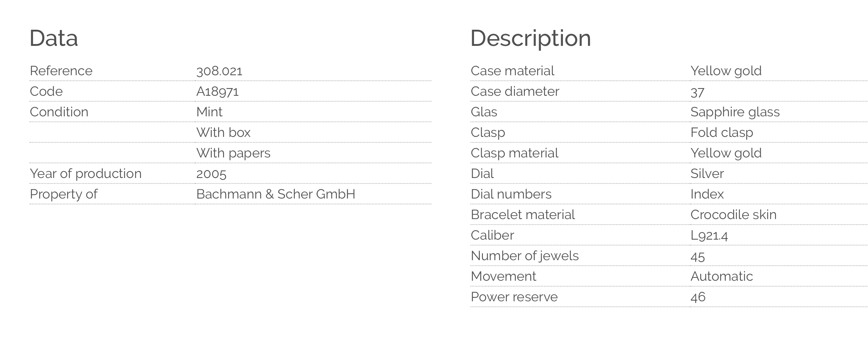Click the Automatic movement value

(x=722, y=276)
